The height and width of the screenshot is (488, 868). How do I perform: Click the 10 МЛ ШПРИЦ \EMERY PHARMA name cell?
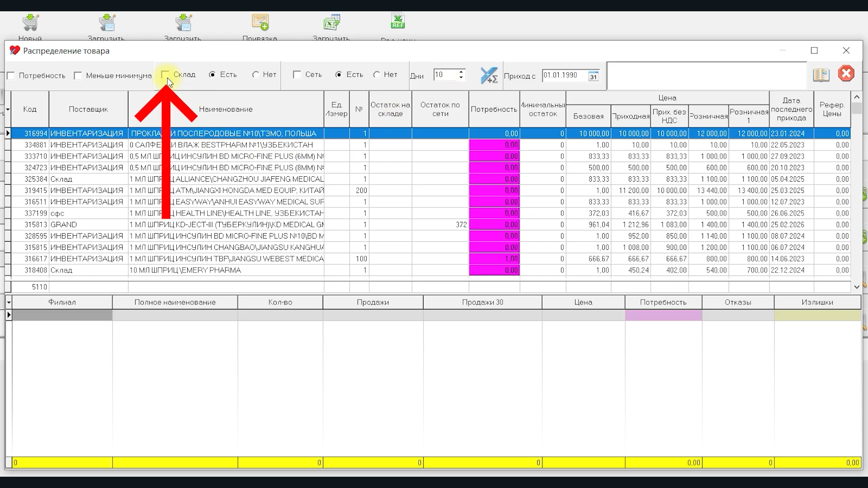(226, 270)
